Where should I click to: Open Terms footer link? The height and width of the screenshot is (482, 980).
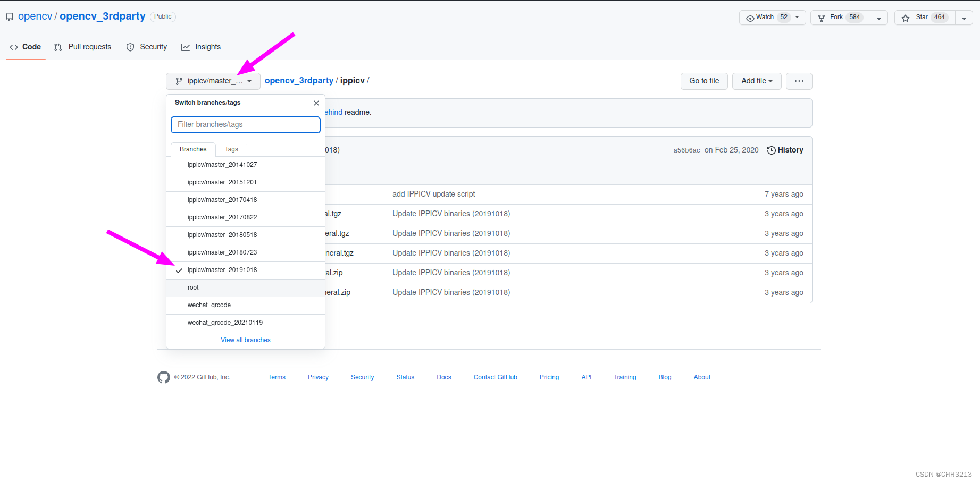[x=277, y=377]
